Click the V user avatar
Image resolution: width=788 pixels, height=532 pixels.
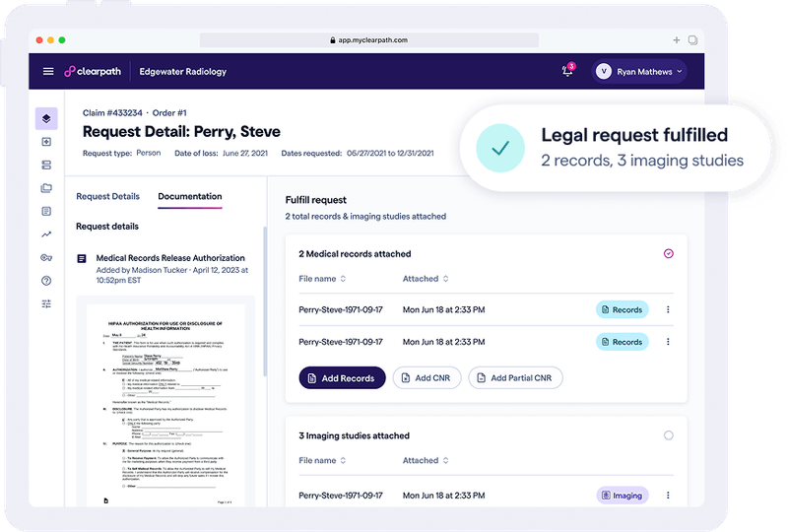coord(604,71)
